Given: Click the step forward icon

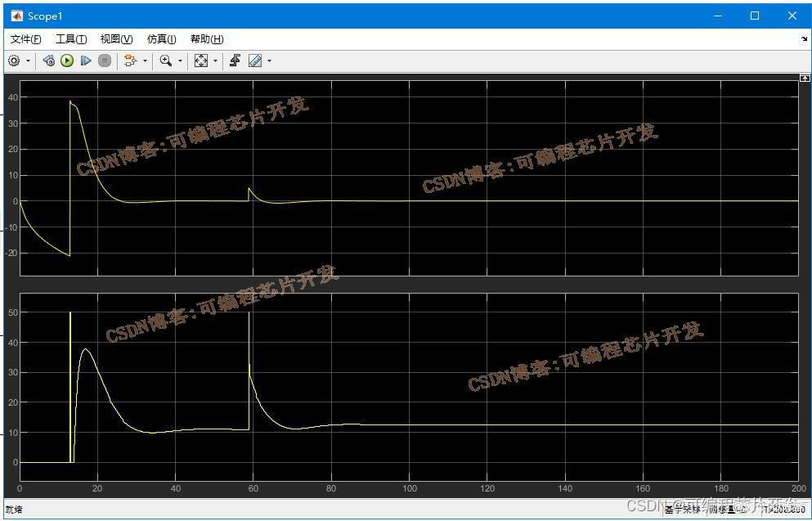Looking at the screenshot, I should [x=85, y=61].
